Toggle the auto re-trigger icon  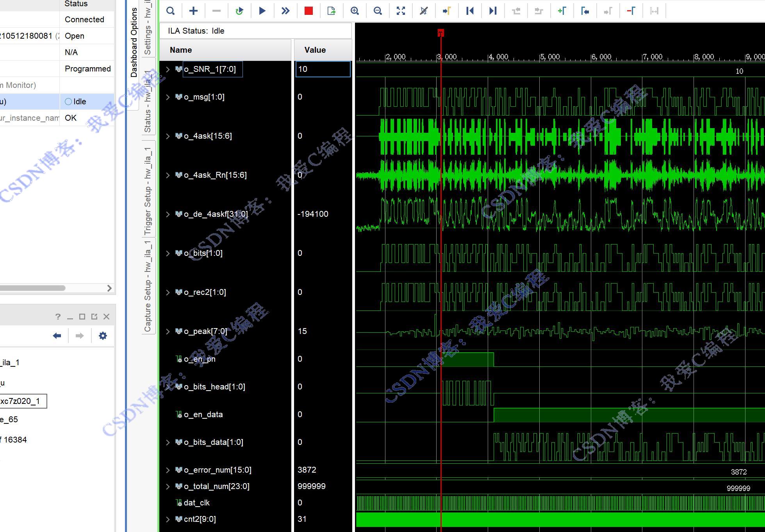pos(239,11)
